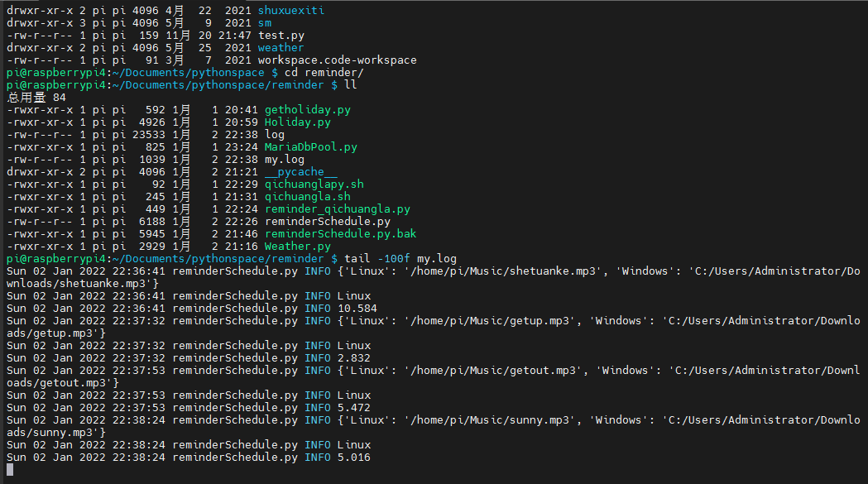This screenshot has width=868, height=484.
Task: Click the __pycache__ directory name
Action: (301, 171)
